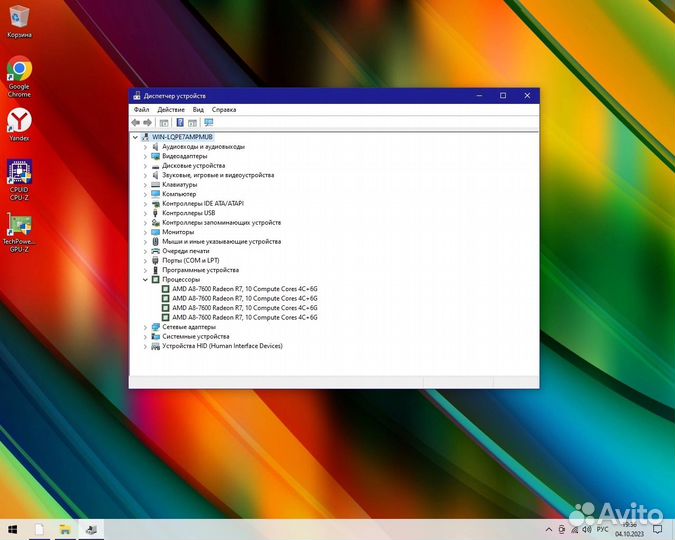Open the Справка menu
This screenshot has width=675, height=540.
click(224, 109)
